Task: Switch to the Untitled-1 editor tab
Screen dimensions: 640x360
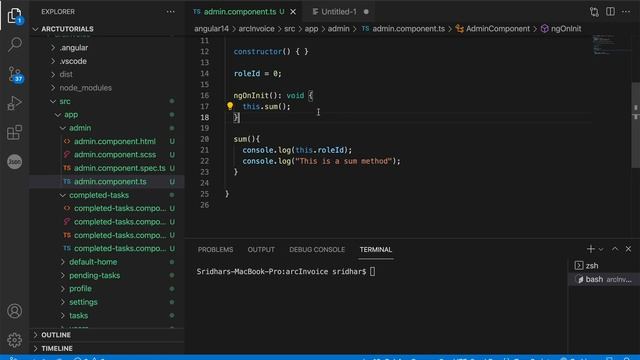Action: pos(339,12)
